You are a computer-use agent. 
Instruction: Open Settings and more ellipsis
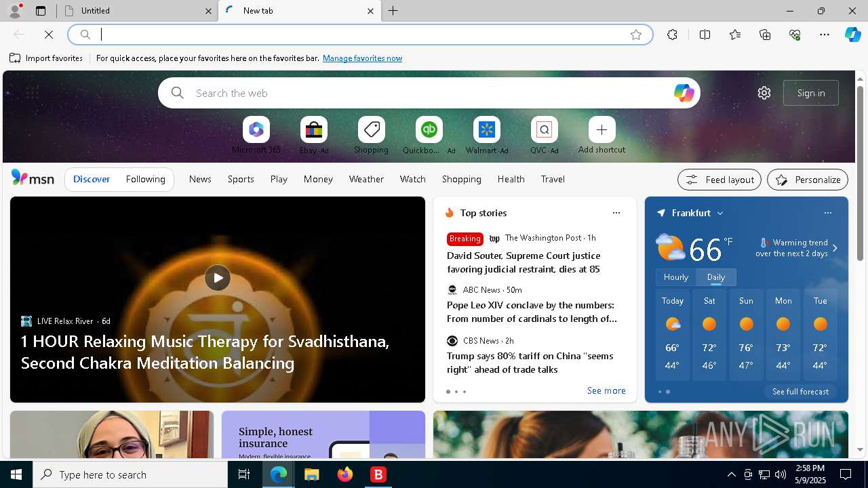[x=825, y=35]
